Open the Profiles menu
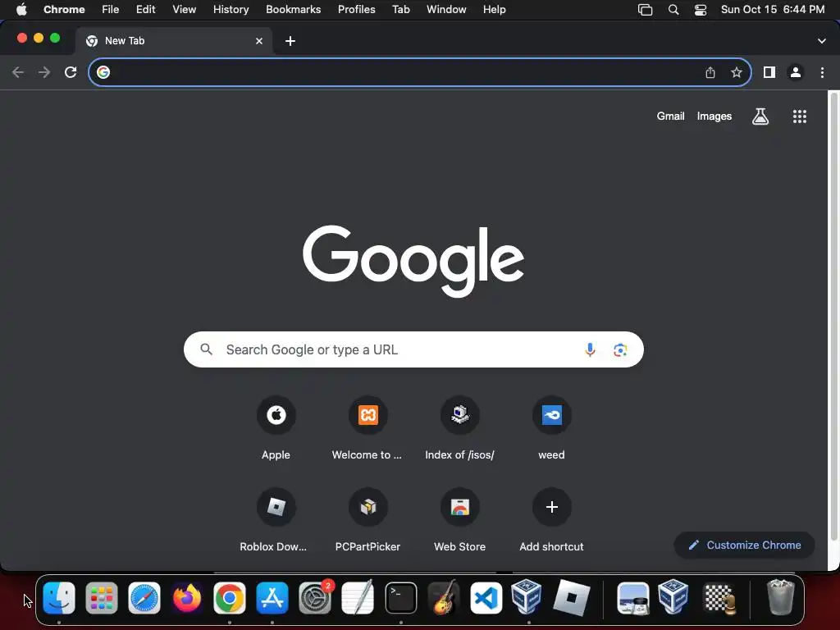Image resolution: width=840 pixels, height=630 pixels. [x=356, y=10]
